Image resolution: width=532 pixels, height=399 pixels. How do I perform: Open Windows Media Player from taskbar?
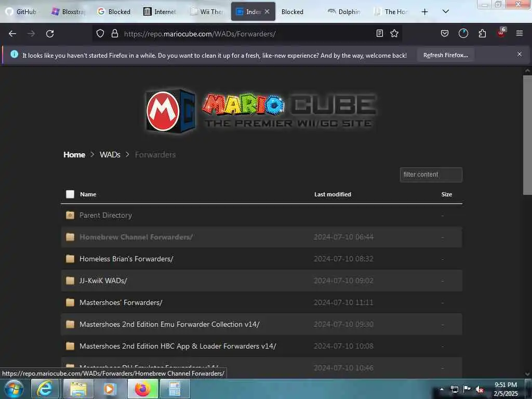[x=110, y=389]
